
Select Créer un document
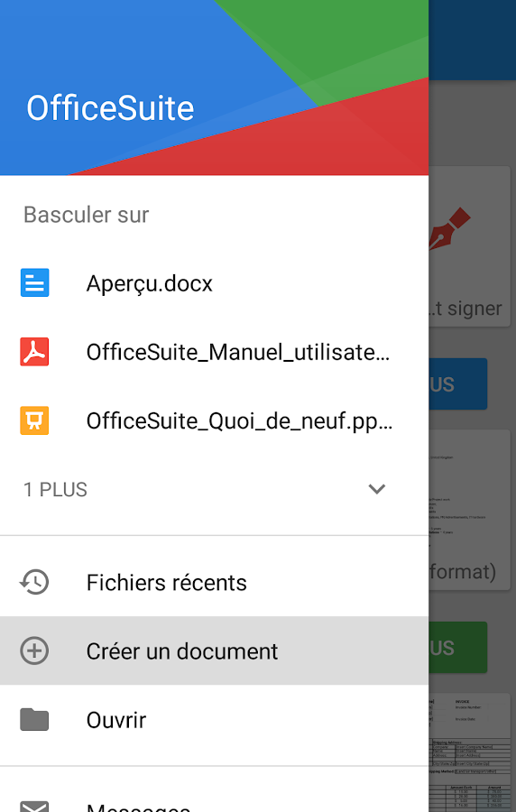tap(215, 651)
